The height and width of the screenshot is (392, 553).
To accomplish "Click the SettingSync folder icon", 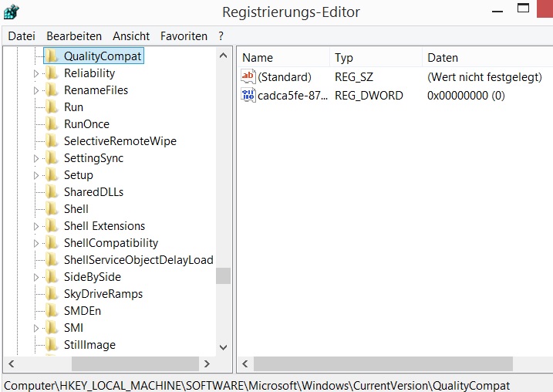I will click(52, 158).
